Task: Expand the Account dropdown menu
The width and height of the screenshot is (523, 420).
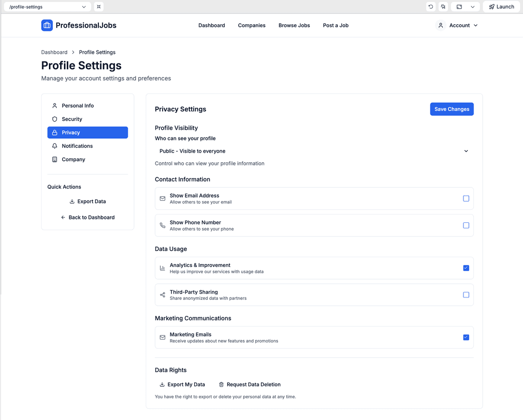Action: (458, 25)
